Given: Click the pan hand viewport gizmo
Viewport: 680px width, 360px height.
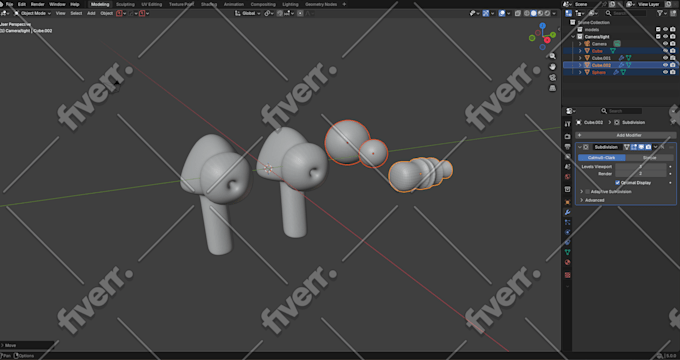Looking at the screenshot, I should [552, 67].
